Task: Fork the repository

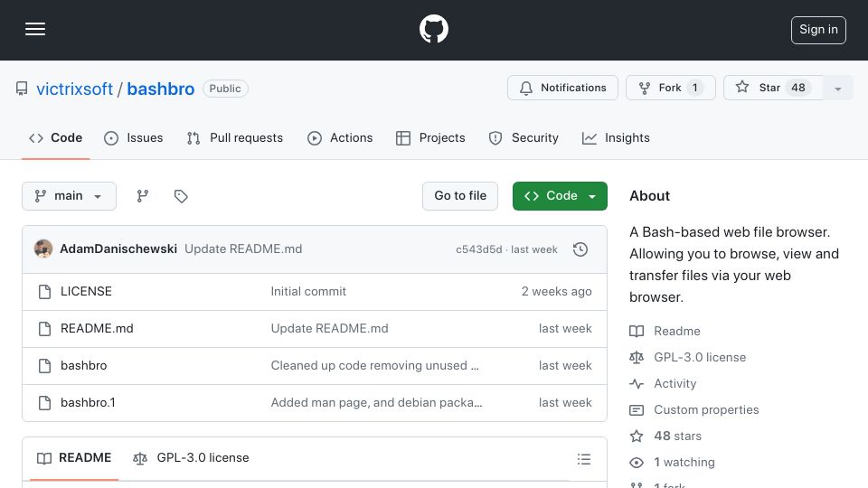Action: (x=670, y=88)
